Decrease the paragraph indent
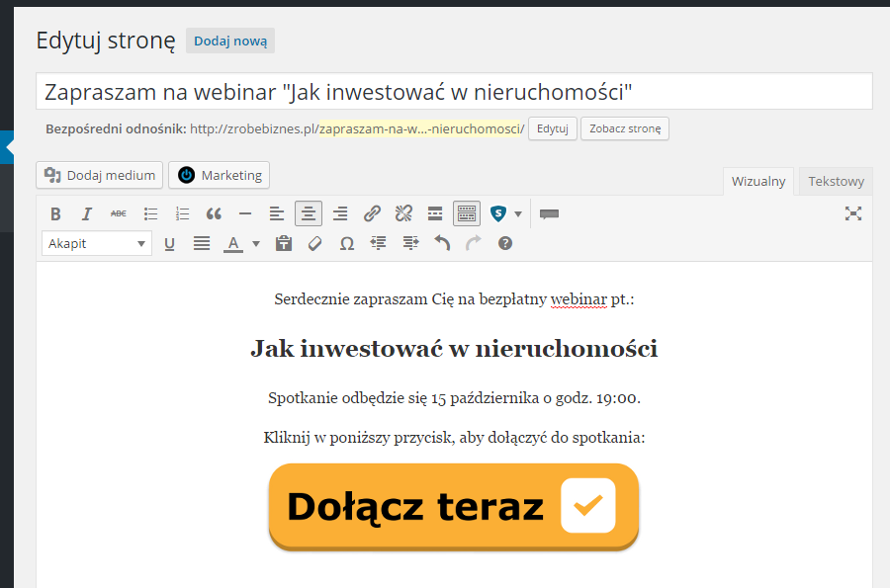The image size is (890, 588). click(378, 243)
